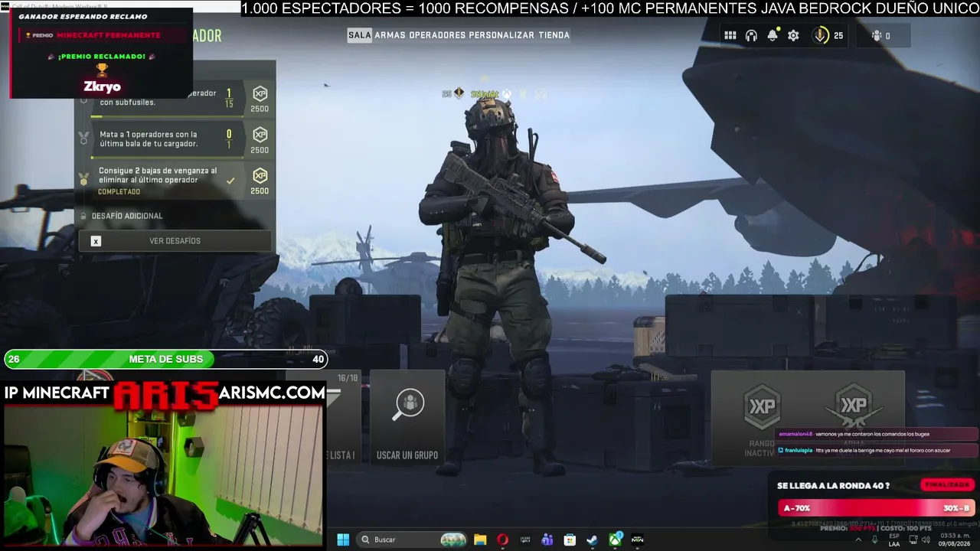Click the XP reward icon for the última bala challenge
The image size is (980, 551).
[260, 135]
